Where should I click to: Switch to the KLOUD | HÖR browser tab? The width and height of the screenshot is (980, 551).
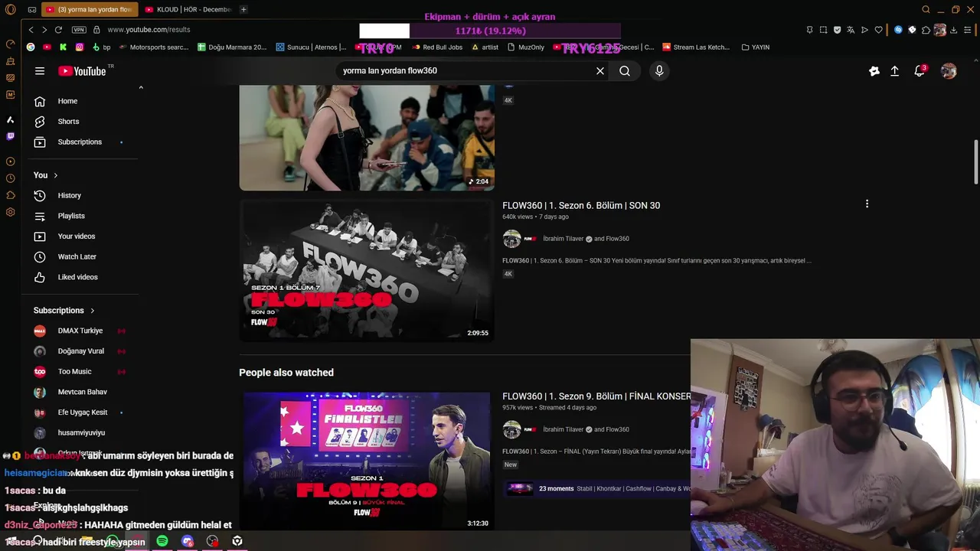point(188,10)
